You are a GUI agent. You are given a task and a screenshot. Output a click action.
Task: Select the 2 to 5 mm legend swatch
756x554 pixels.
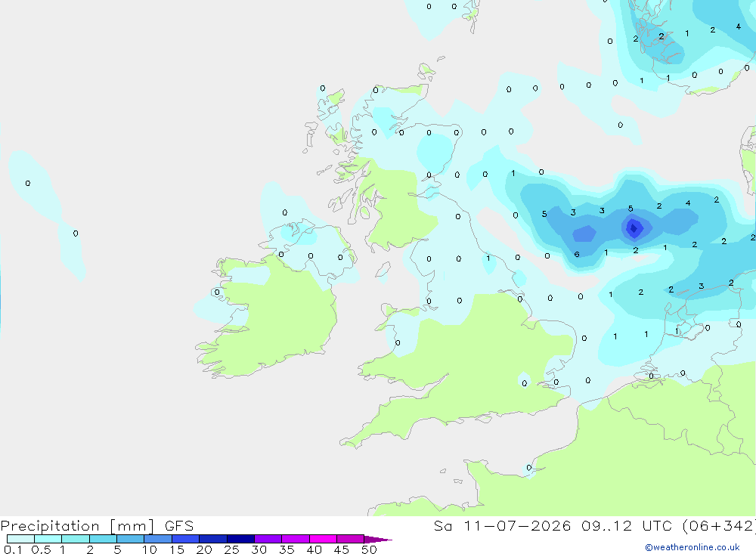(x=103, y=539)
